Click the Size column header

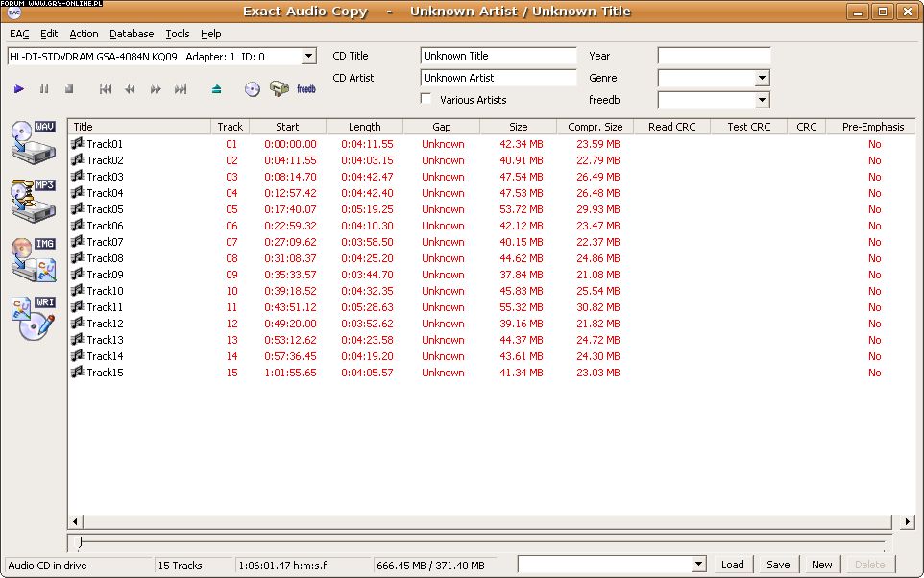coord(518,127)
